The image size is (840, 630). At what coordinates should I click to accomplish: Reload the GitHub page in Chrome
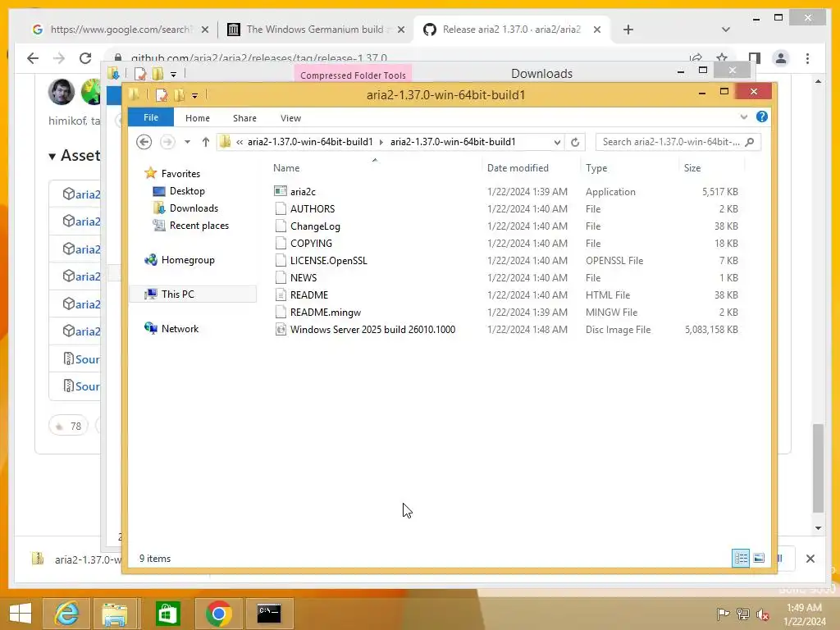coord(85,58)
